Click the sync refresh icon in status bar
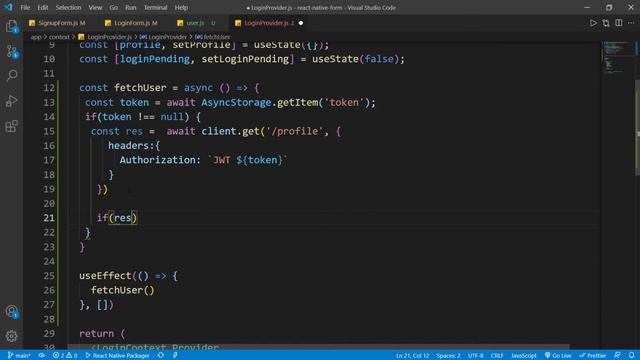This screenshot has height=360, width=640. click(x=161, y=356)
